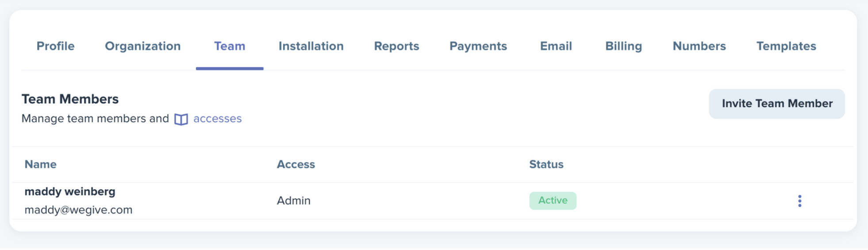
Task: Open the Reports tab
Action: click(x=396, y=46)
